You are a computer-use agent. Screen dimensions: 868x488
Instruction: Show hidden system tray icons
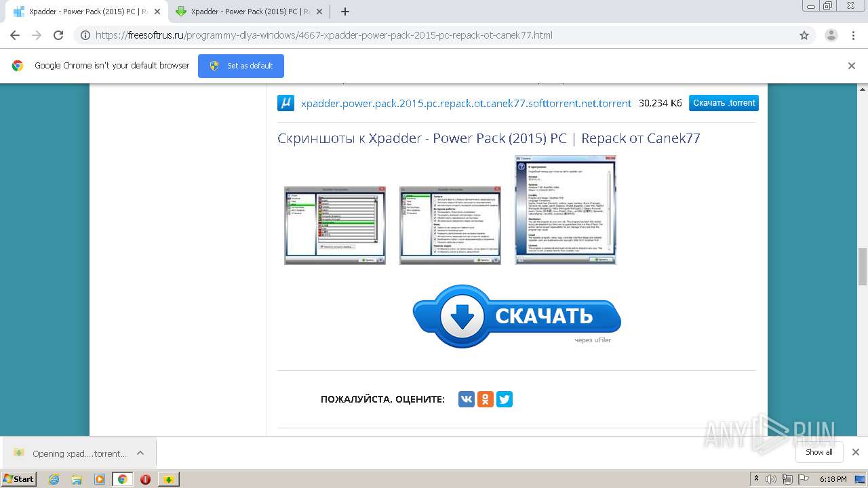(x=756, y=479)
